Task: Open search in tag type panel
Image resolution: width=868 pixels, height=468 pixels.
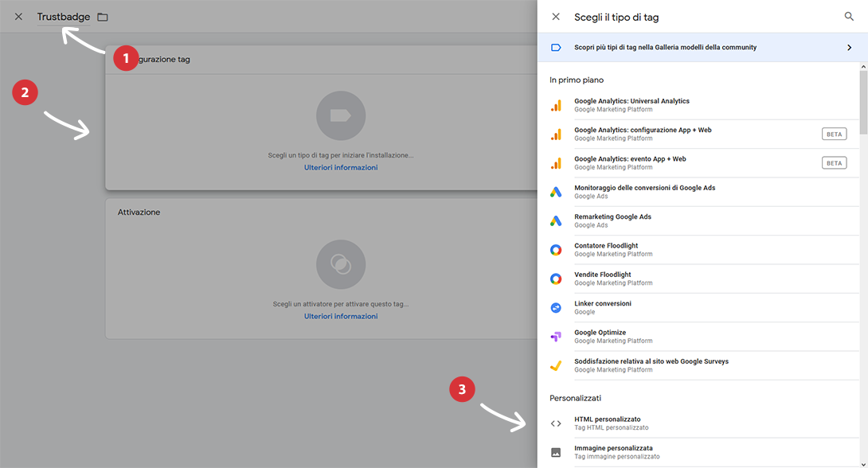Action: 849,17
